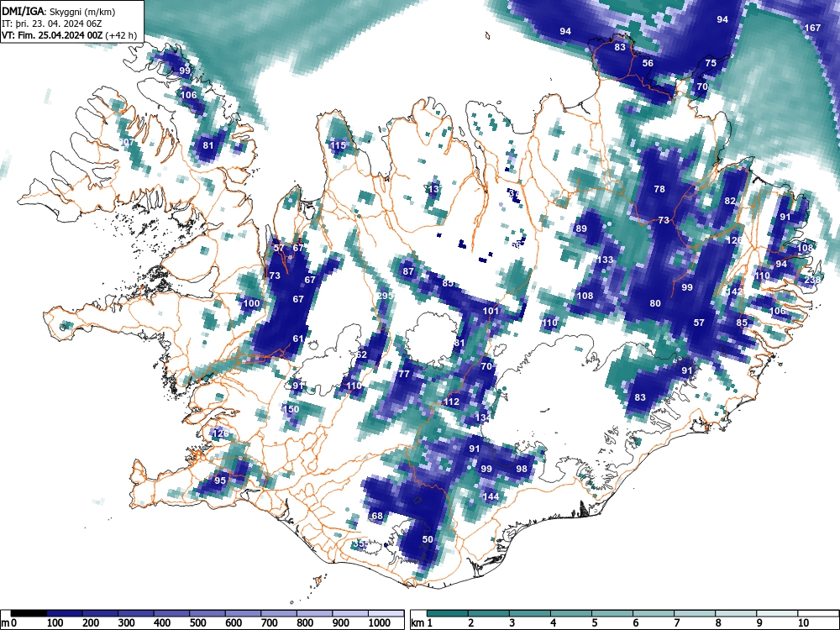Click the visibility value 56
The height and width of the screenshot is (630, 840).
point(648,63)
